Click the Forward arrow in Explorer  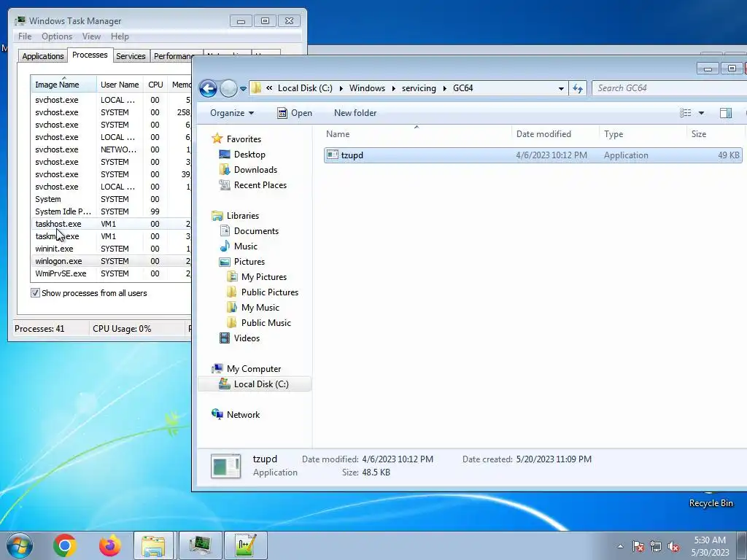pyautogui.click(x=228, y=88)
